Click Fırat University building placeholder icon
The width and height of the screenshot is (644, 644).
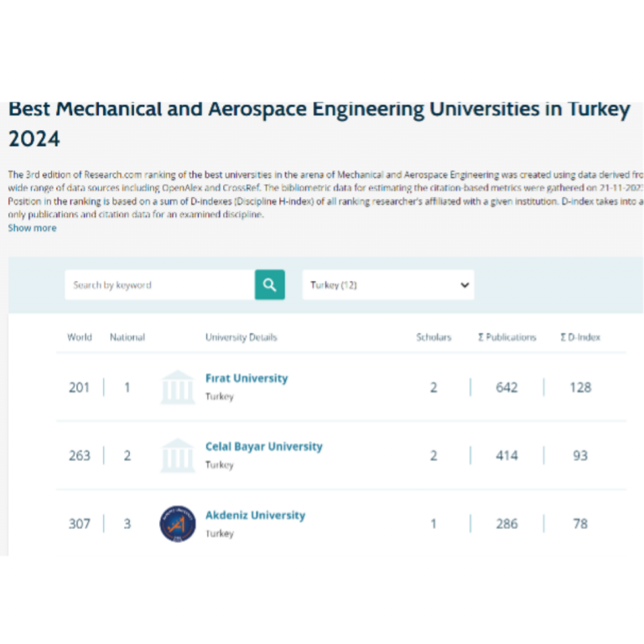pyautogui.click(x=178, y=387)
